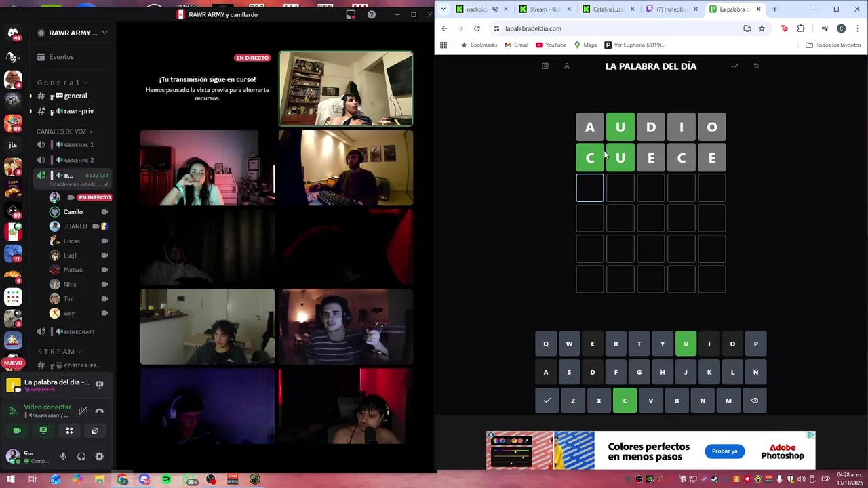Viewport: 868px width, 488px height.
Task: Go back in Chrome
Action: point(444,28)
